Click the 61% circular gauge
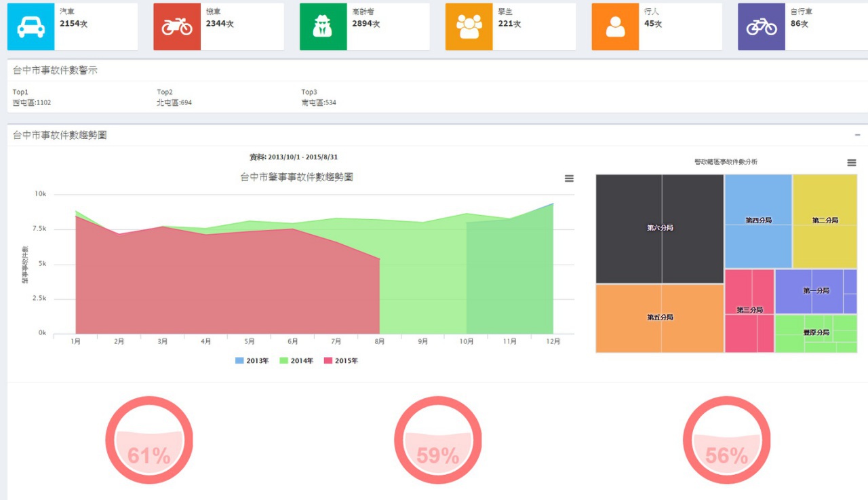The height and width of the screenshot is (500, 868). click(x=149, y=440)
